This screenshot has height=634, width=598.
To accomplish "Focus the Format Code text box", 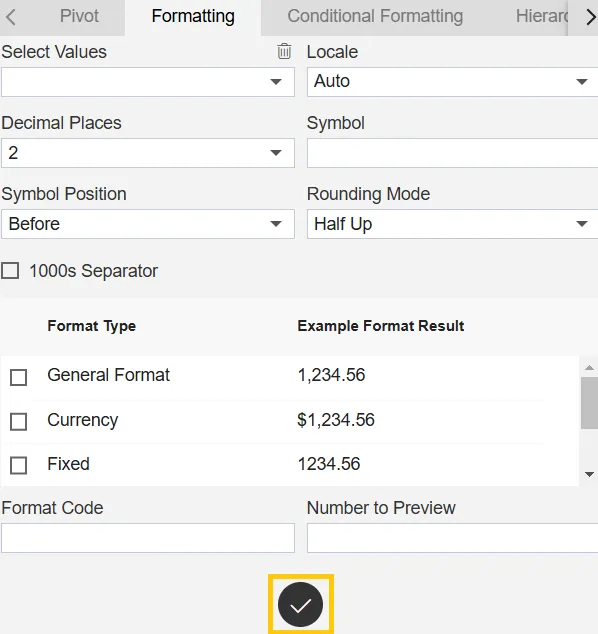I will [x=148, y=538].
